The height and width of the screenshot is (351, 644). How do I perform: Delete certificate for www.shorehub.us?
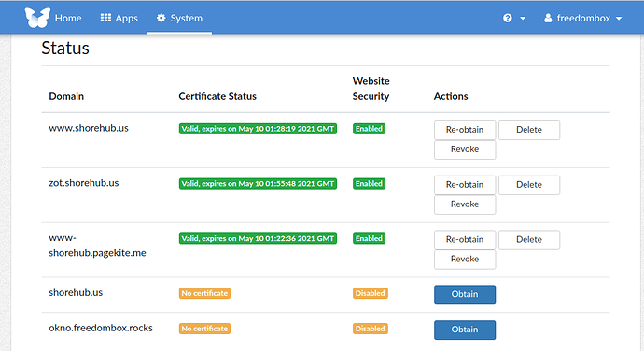tap(529, 130)
